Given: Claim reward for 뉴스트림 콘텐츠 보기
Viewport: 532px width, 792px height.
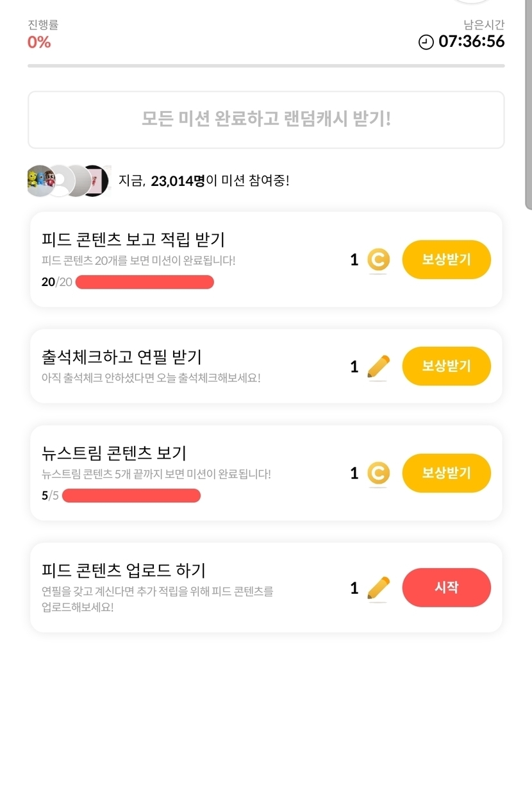Looking at the screenshot, I should pyautogui.click(x=446, y=473).
